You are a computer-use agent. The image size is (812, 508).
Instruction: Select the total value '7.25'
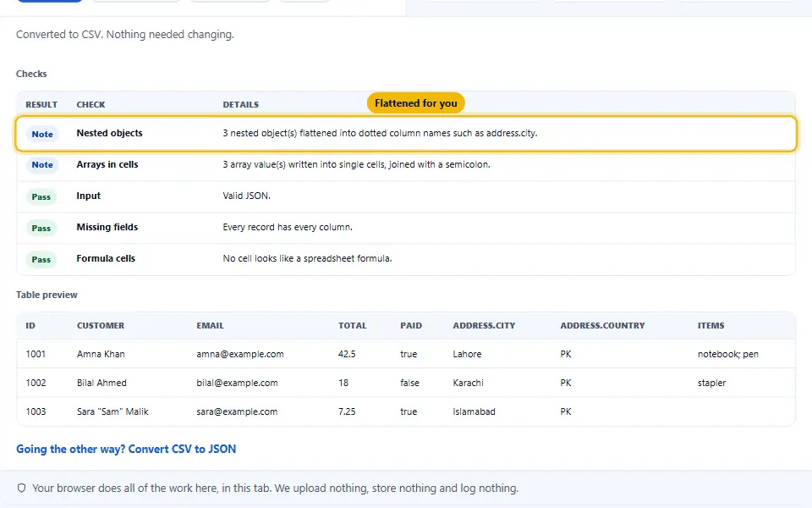point(347,411)
